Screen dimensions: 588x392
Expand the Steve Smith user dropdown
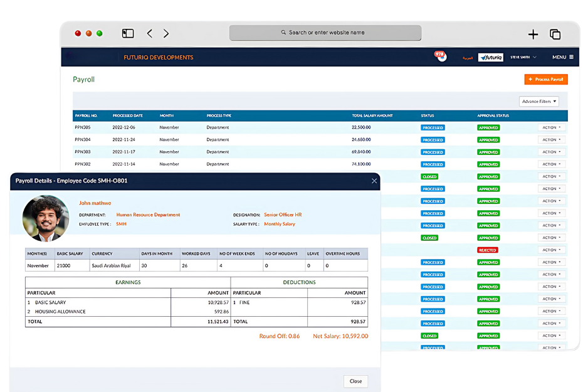coord(523,57)
